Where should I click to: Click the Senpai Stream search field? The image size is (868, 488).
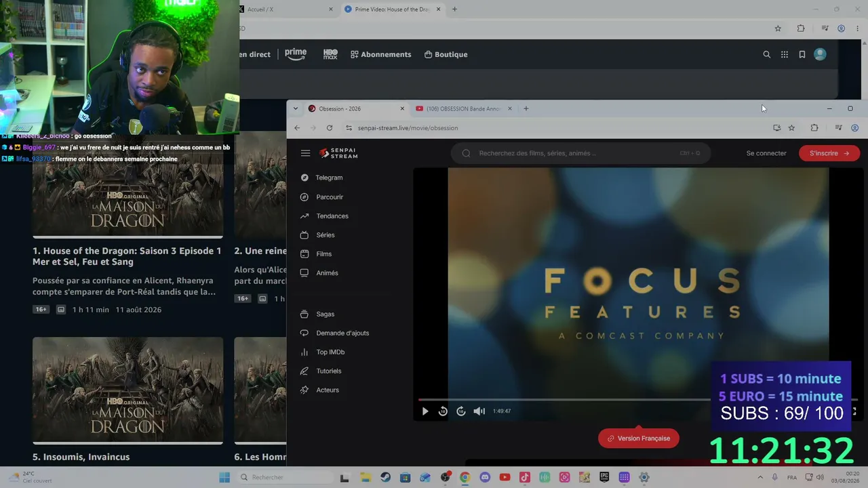[581, 153]
